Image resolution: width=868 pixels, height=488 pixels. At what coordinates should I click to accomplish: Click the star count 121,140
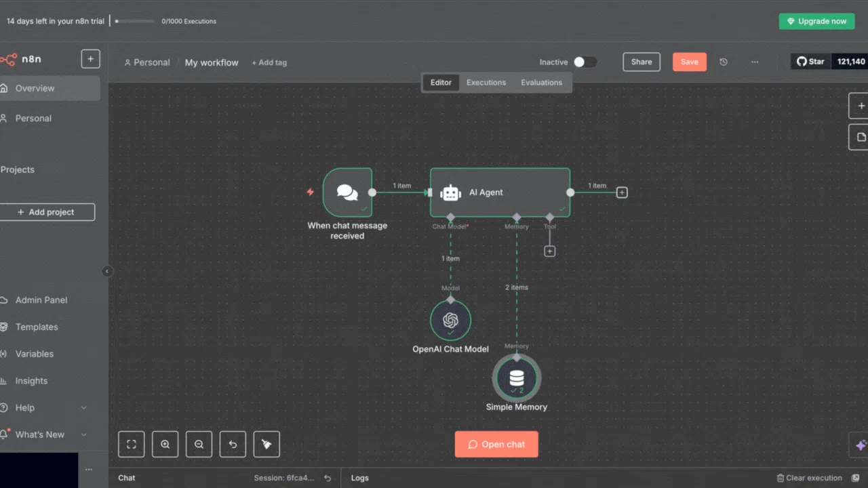pyautogui.click(x=850, y=62)
